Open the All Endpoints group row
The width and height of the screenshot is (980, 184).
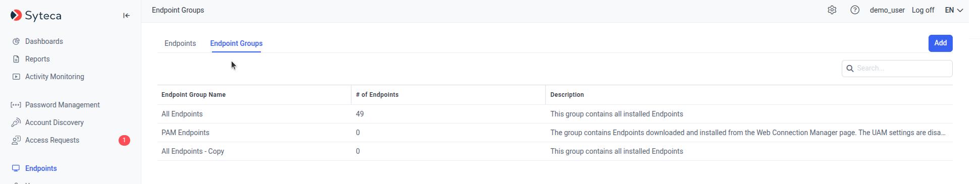pos(555,114)
